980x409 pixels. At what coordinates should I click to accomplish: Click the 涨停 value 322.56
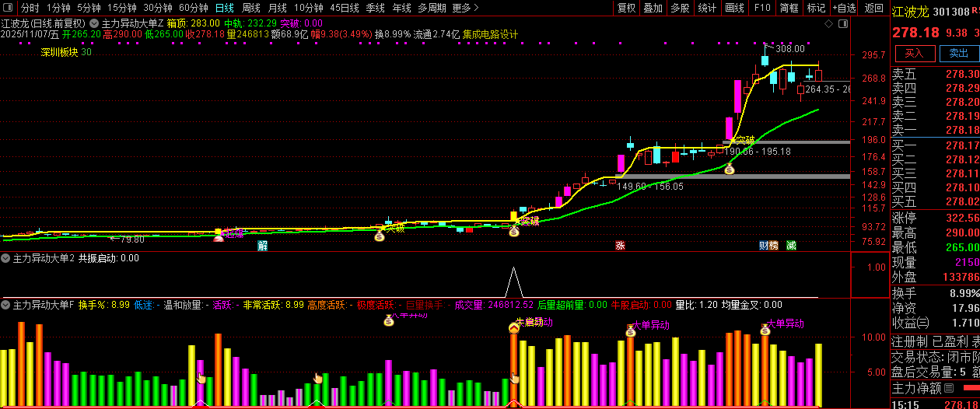[x=962, y=218]
